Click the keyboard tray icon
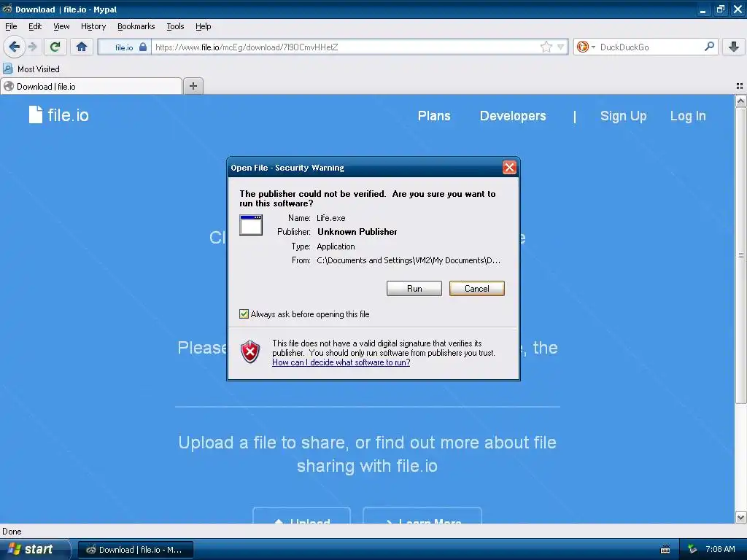 (x=665, y=550)
